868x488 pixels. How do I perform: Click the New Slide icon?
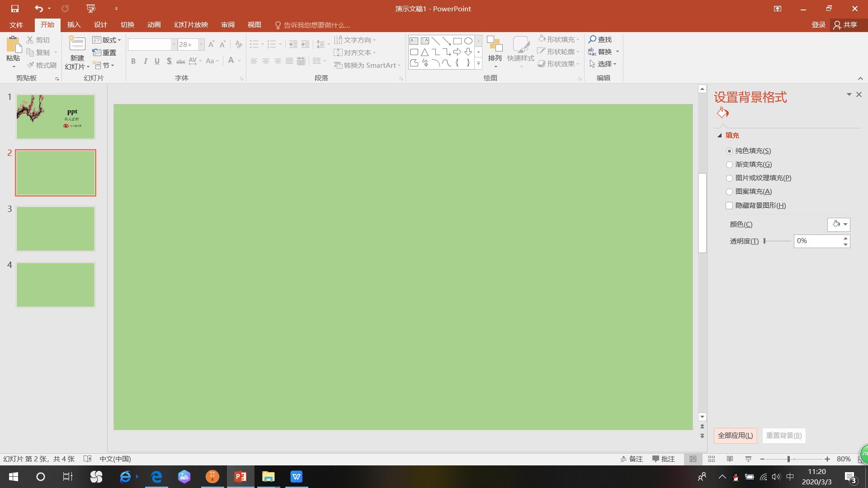[77, 45]
